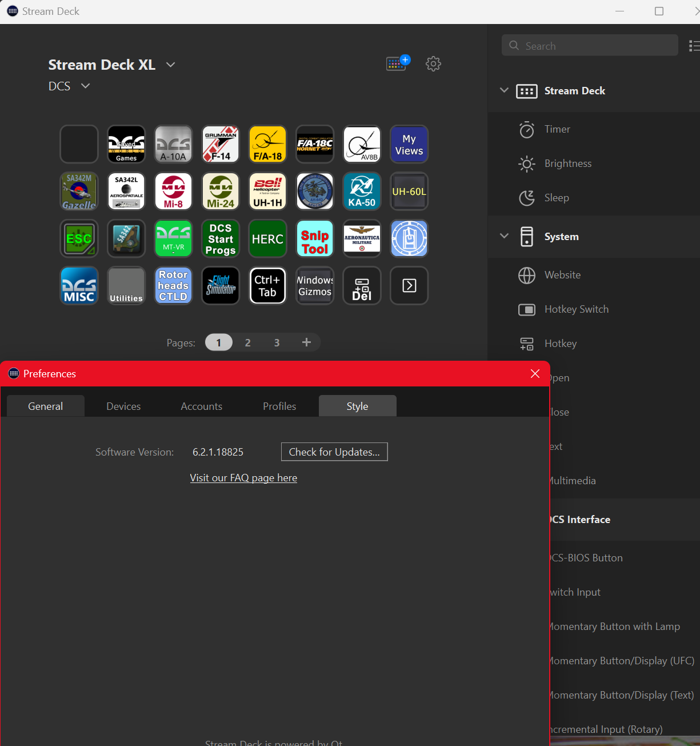Select the Flight Simulator key

pos(221,286)
